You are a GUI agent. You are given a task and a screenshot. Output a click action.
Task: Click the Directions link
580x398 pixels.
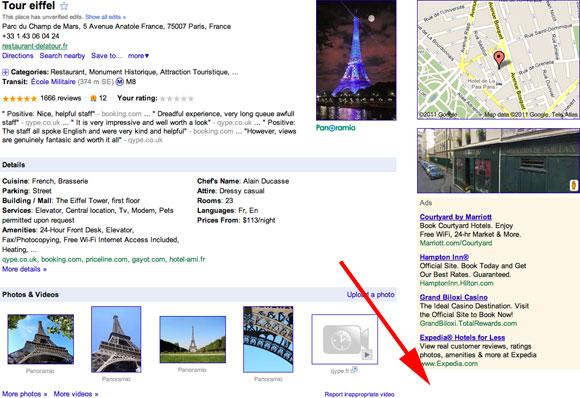18,56
